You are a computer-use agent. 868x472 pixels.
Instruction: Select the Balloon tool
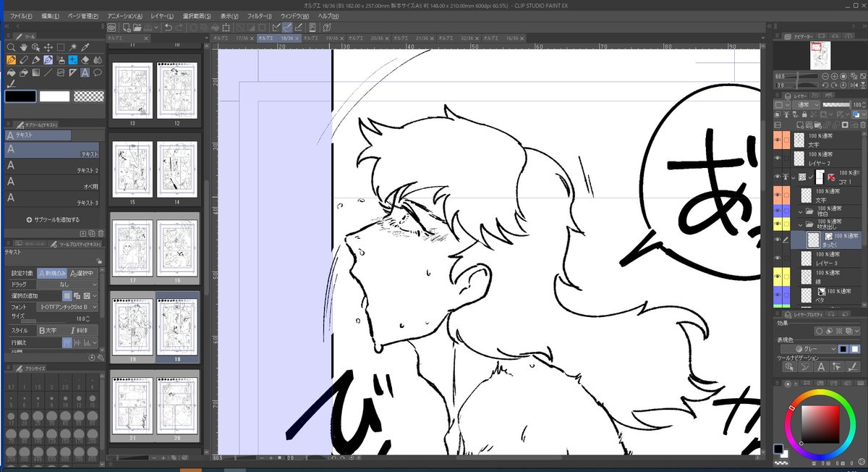[x=98, y=72]
